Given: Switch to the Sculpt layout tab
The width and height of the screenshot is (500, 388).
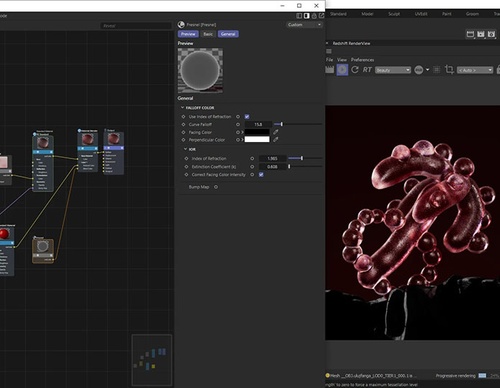Looking at the screenshot, I should [x=394, y=14].
